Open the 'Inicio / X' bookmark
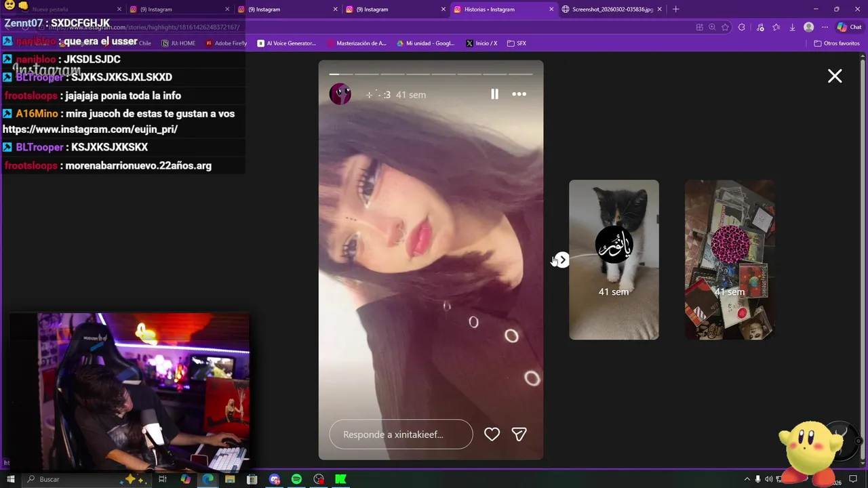Viewport: 868px width, 488px height. click(481, 43)
